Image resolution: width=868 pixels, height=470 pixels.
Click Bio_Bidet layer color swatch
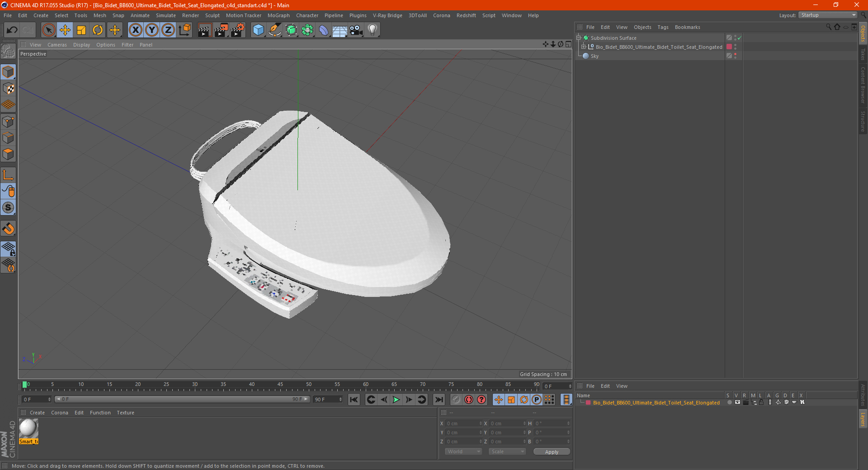pyautogui.click(x=588, y=403)
